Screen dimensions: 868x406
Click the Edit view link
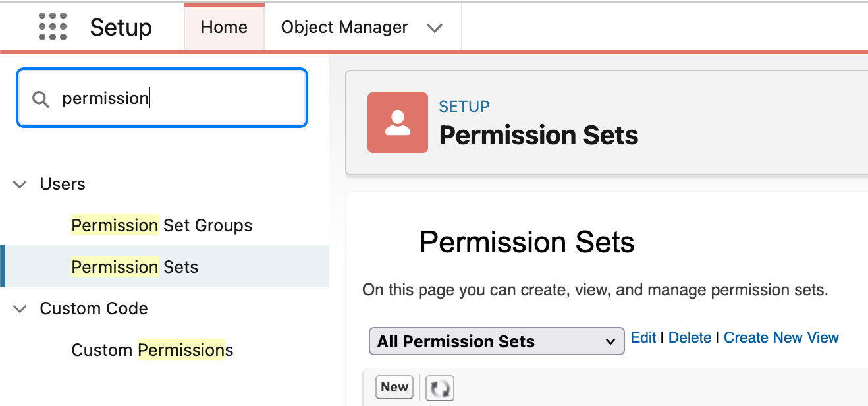pos(643,337)
